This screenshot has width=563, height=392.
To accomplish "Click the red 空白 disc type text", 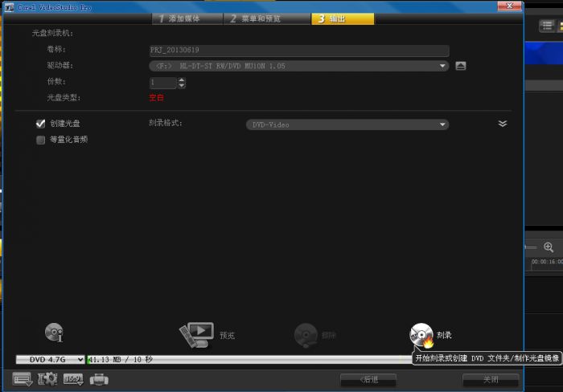I will click(x=157, y=97).
